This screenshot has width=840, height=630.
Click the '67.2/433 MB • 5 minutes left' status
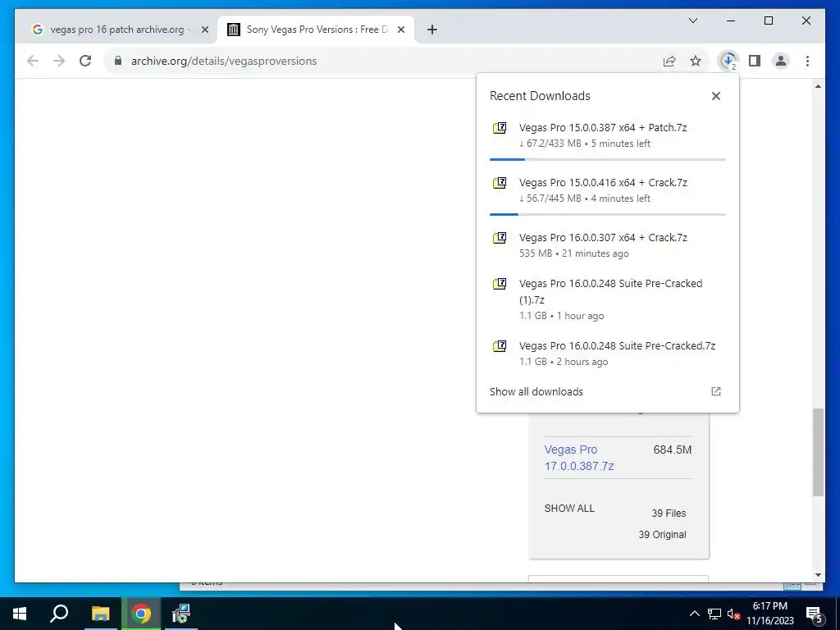coord(585,144)
